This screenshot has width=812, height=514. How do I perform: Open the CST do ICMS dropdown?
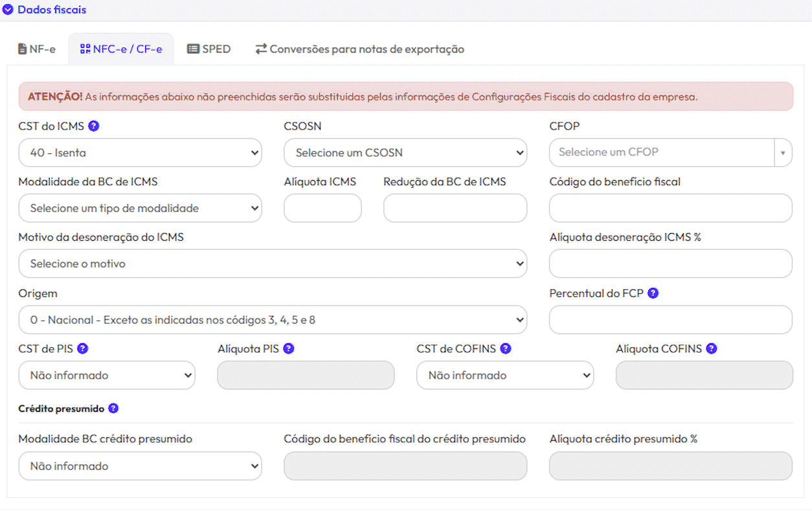click(x=140, y=153)
